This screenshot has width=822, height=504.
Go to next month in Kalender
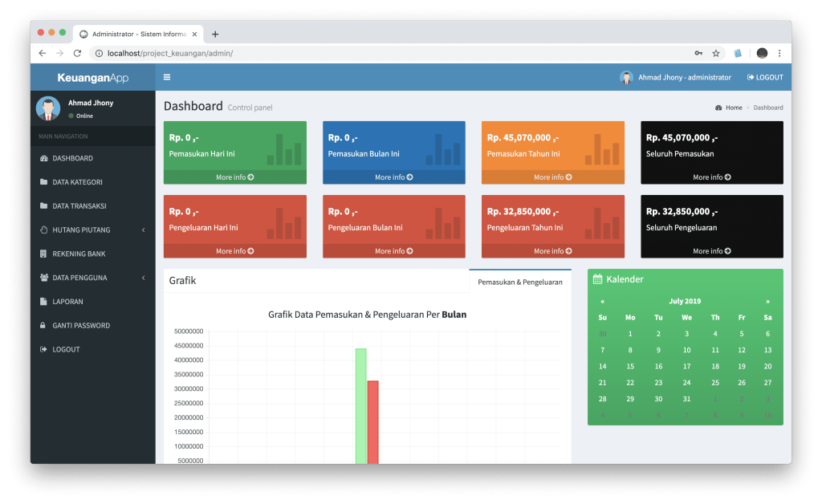pos(767,302)
